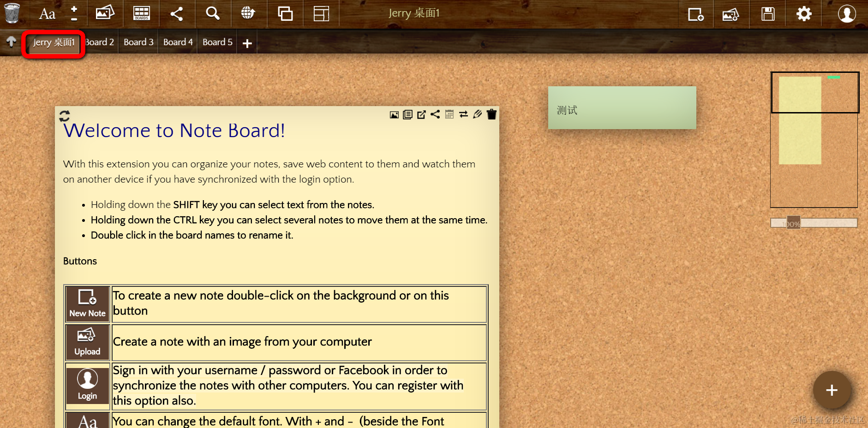Increase font size with the plus button

click(x=74, y=9)
